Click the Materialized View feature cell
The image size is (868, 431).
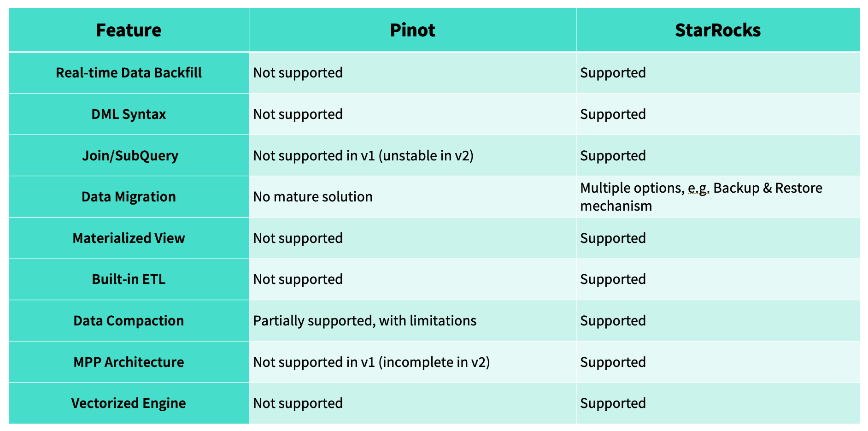point(129,238)
